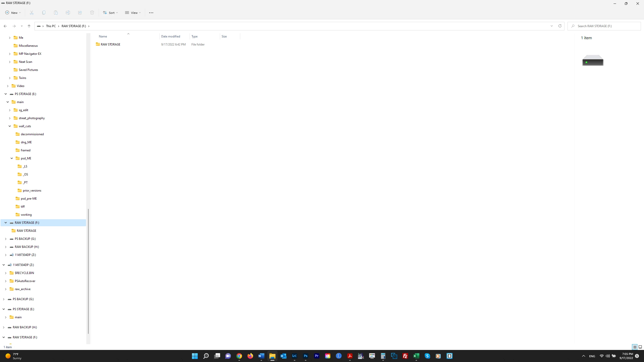Collapse the wall_cuts folder tree
The width and height of the screenshot is (644, 362).
(10, 126)
